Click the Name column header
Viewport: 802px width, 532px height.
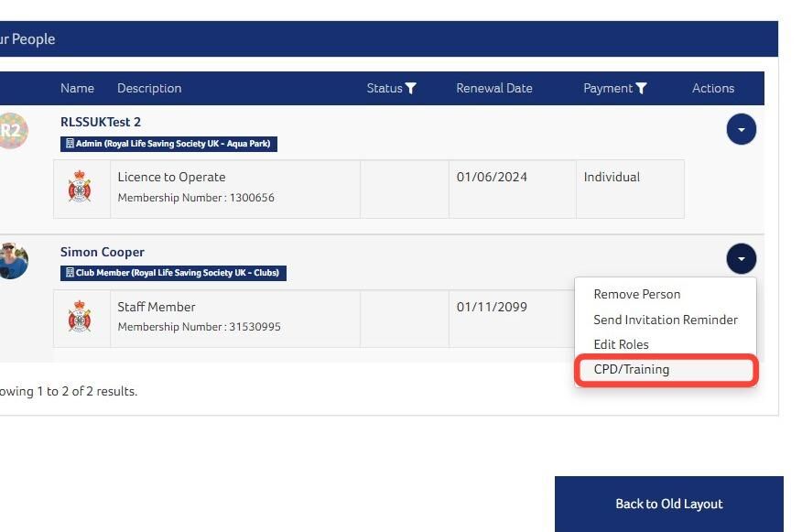tap(77, 89)
